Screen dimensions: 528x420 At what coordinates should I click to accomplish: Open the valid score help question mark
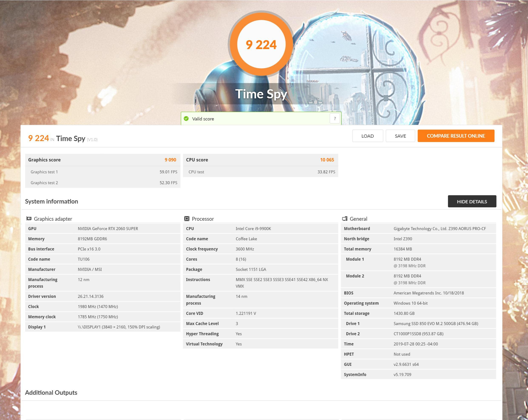335,119
